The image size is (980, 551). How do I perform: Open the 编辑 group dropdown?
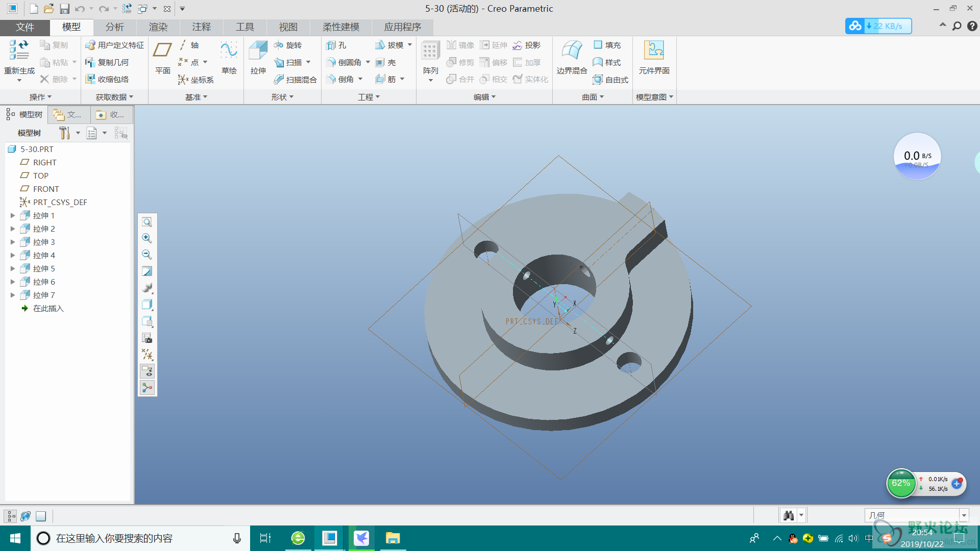tap(484, 97)
